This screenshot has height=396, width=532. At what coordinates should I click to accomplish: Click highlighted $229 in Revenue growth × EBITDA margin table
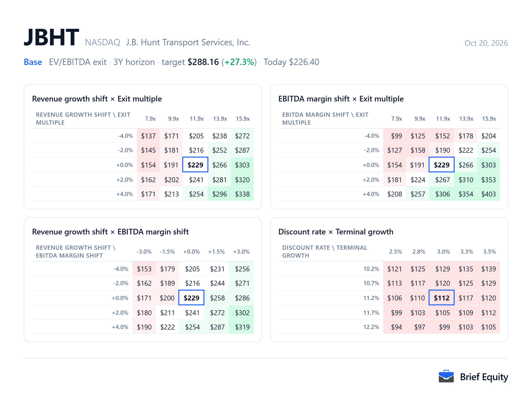(191, 298)
